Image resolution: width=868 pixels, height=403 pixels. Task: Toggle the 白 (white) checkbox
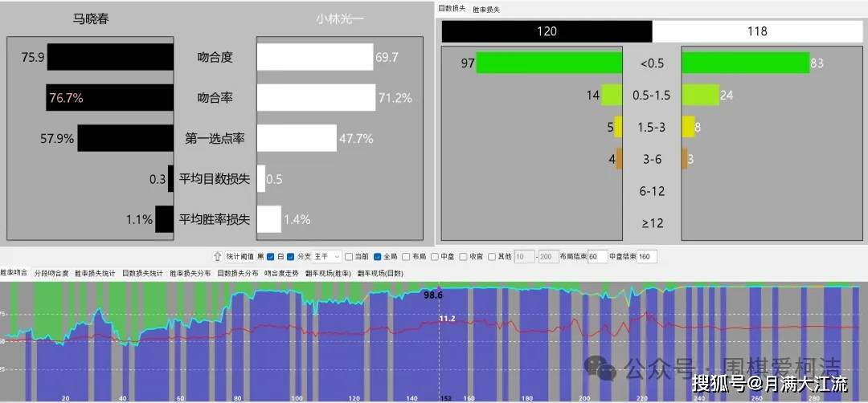pos(291,257)
